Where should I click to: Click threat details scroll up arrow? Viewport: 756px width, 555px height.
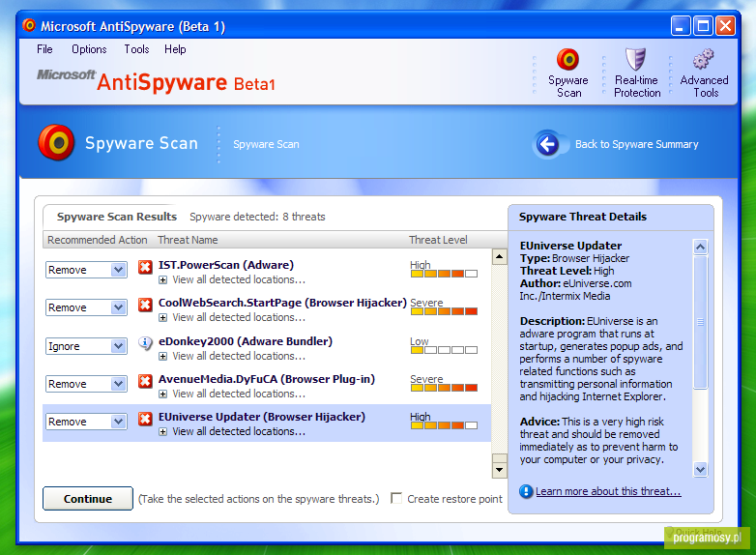point(700,248)
